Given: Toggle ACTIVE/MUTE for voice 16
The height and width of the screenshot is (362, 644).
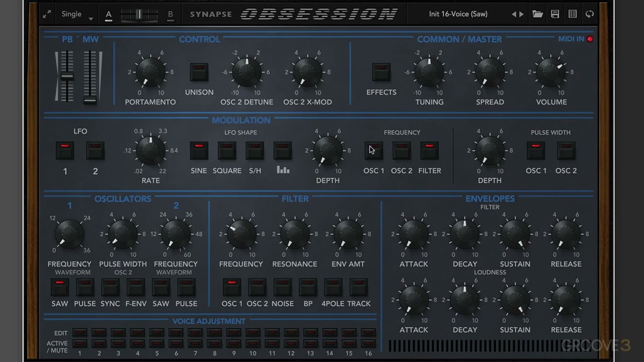Looking at the screenshot, I should click(x=368, y=343).
